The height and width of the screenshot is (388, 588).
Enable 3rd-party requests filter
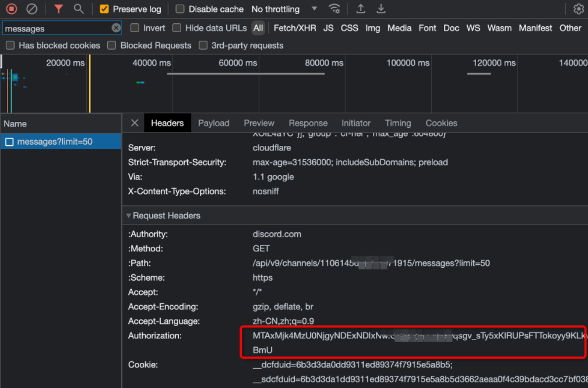[x=203, y=46]
